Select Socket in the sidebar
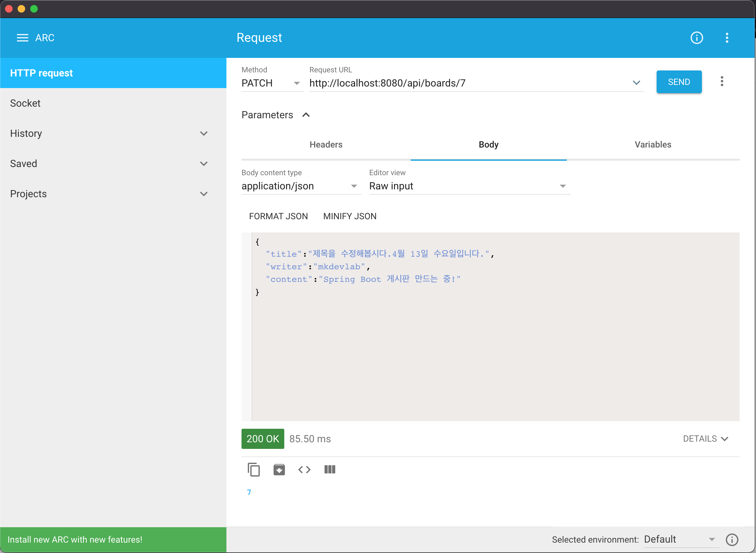The image size is (756, 553). pos(113,103)
